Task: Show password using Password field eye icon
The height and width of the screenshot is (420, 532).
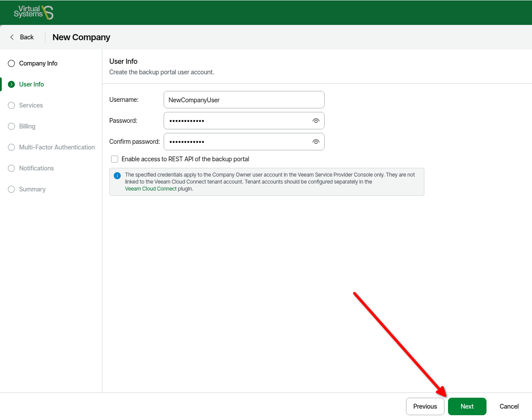Action: coord(316,121)
